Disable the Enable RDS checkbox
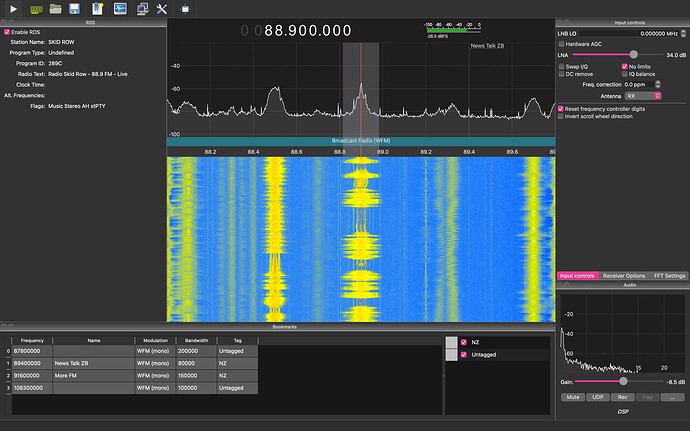Screen dimensions: 690x431 (x=7, y=31)
